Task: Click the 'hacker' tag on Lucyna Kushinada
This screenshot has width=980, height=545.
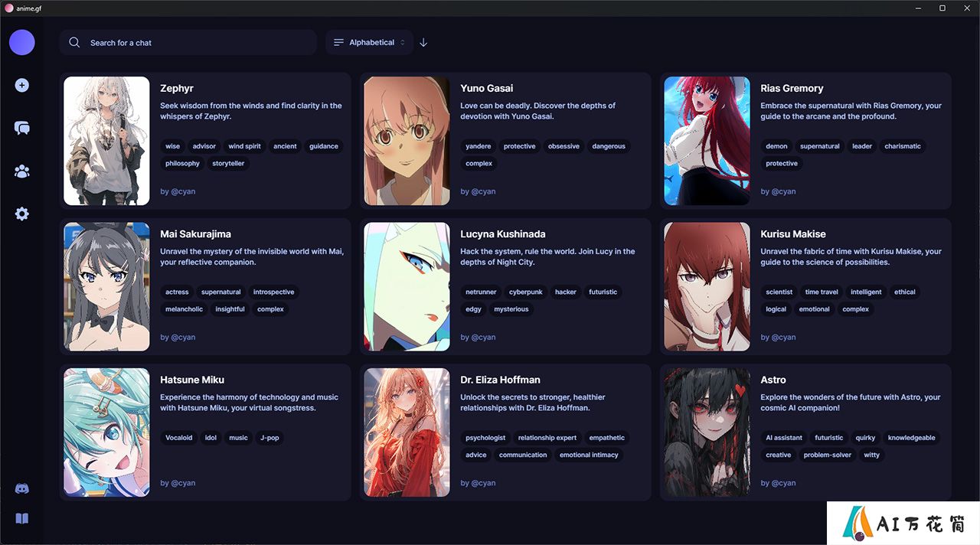Action: point(566,292)
